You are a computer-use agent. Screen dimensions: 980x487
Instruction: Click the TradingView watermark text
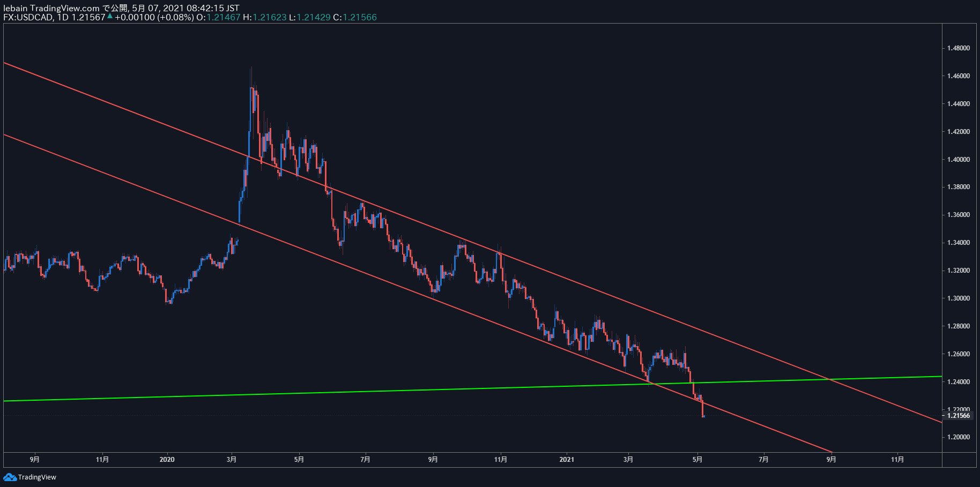coord(37,477)
